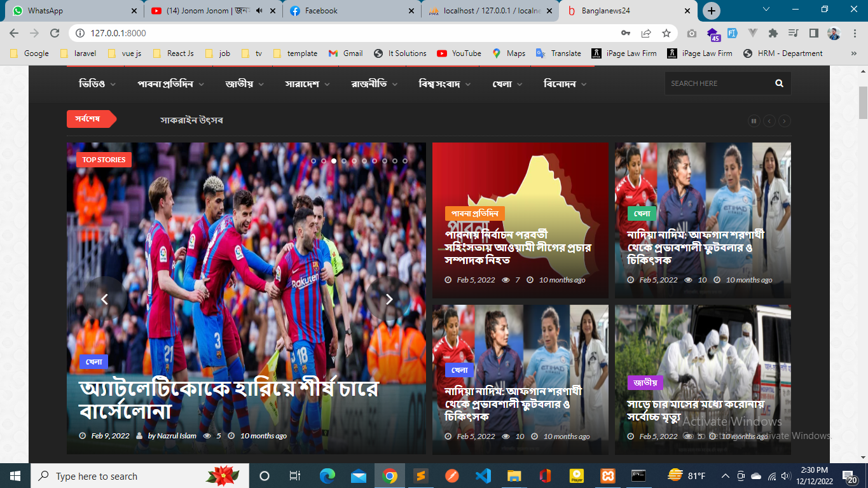This screenshot has height=488, width=868.
Task: Select the first carousel indicator dot
Action: pyautogui.click(x=313, y=161)
